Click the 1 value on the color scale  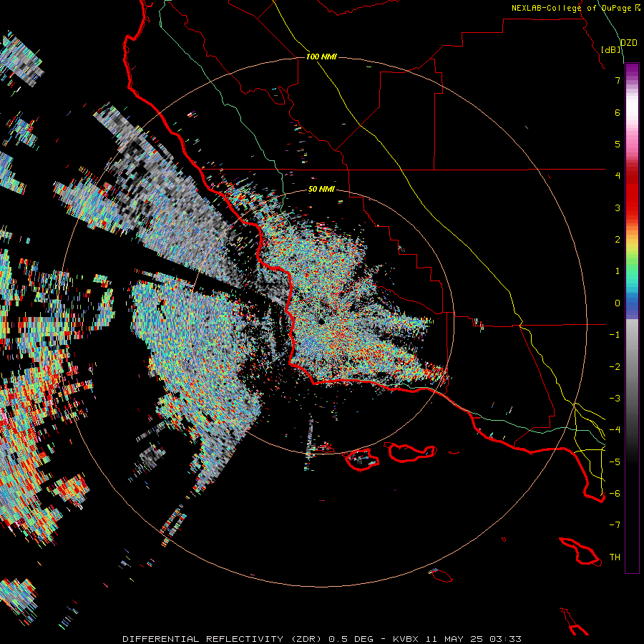point(618,271)
